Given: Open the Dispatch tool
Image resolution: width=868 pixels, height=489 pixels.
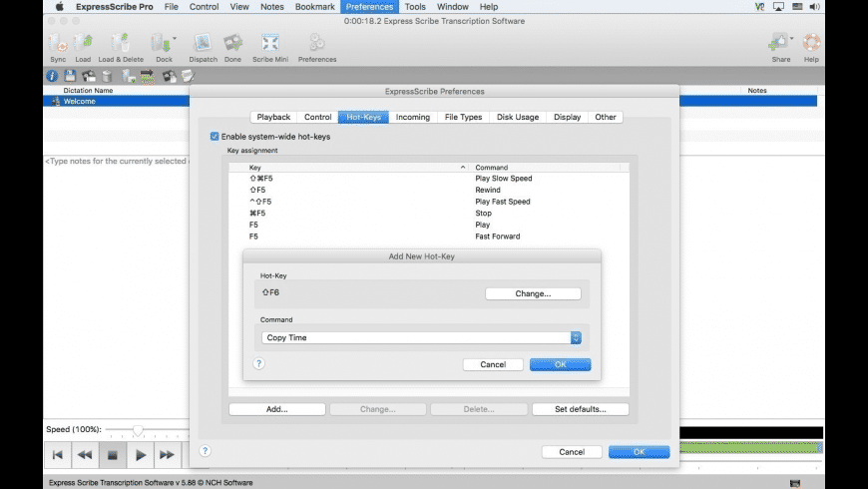Looking at the screenshot, I should (x=203, y=44).
